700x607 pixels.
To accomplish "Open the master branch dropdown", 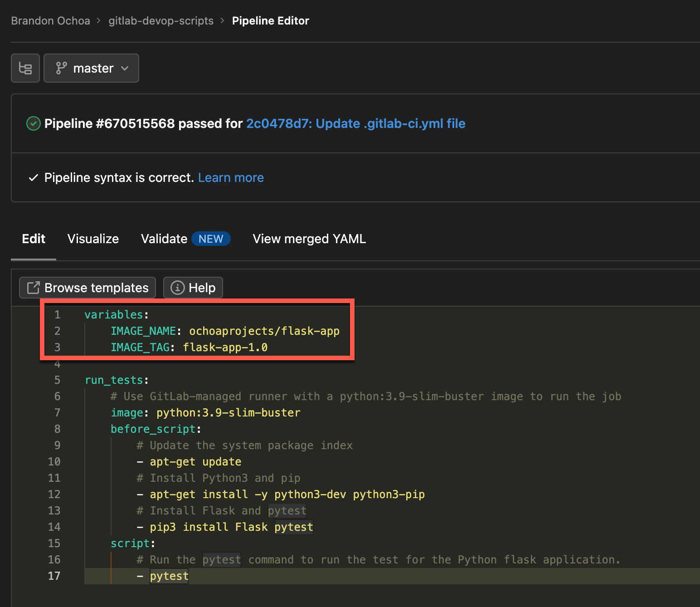I will [91, 68].
